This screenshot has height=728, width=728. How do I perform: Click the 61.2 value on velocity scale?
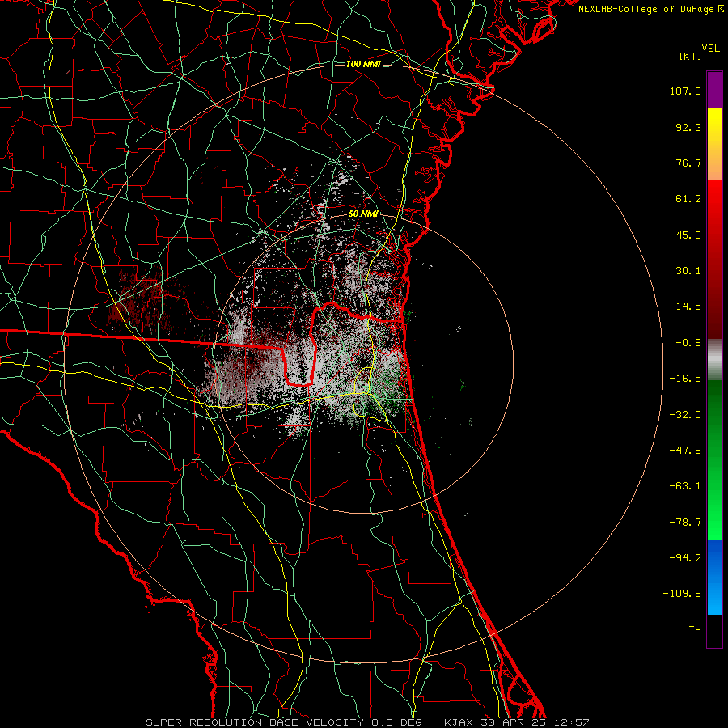(688, 199)
